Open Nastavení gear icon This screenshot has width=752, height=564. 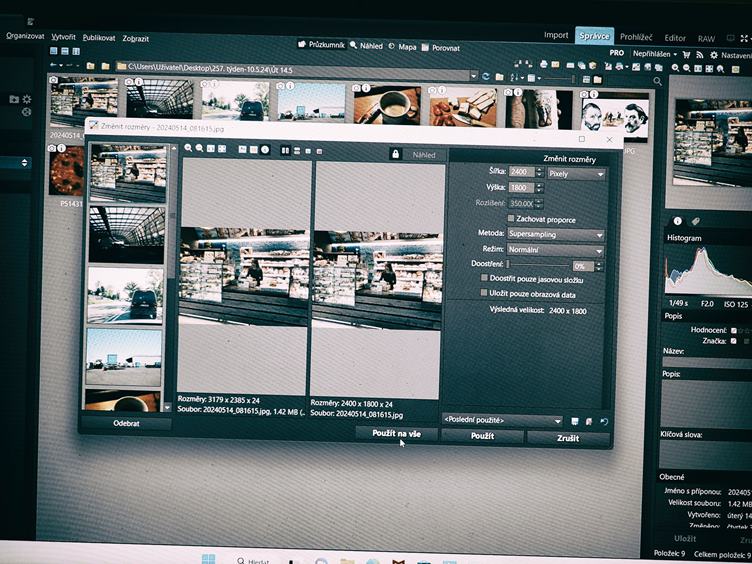pyautogui.click(x=713, y=55)
